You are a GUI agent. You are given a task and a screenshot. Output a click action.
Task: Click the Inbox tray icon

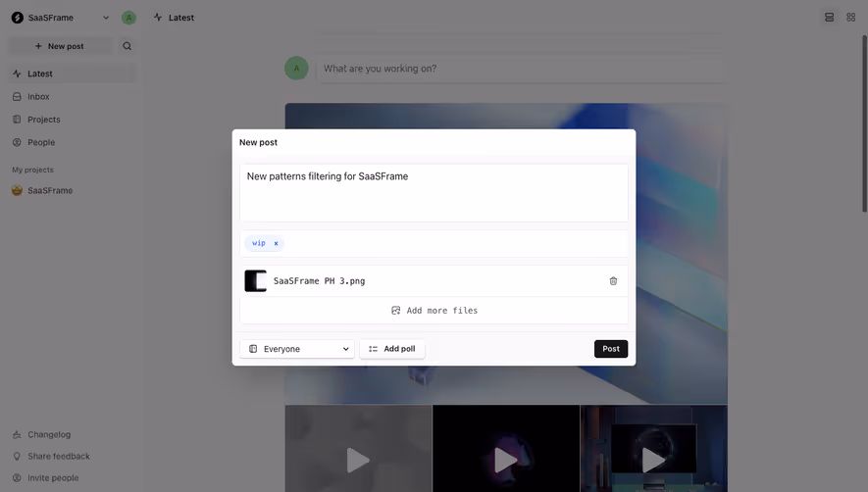(x=17, y=96)
